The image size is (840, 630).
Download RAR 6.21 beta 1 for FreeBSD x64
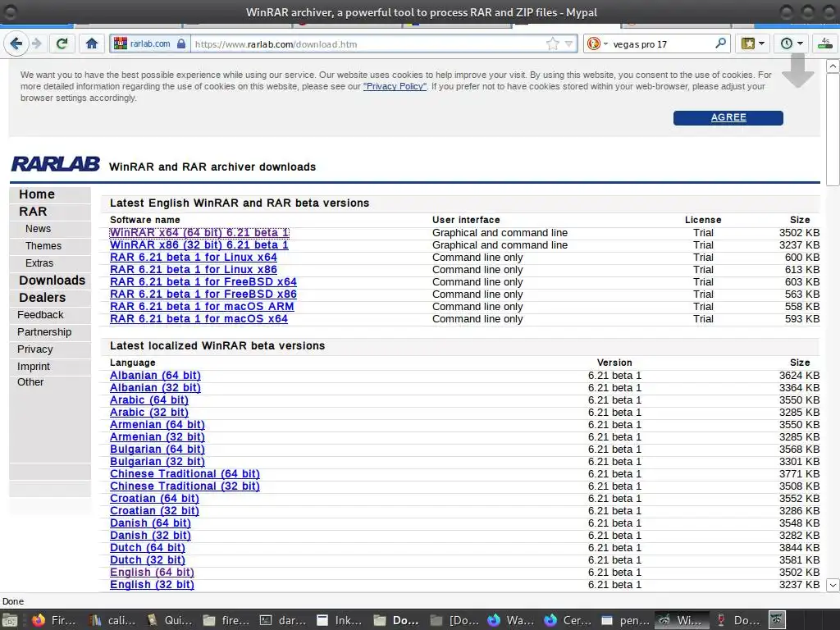(x=203, y=282)
